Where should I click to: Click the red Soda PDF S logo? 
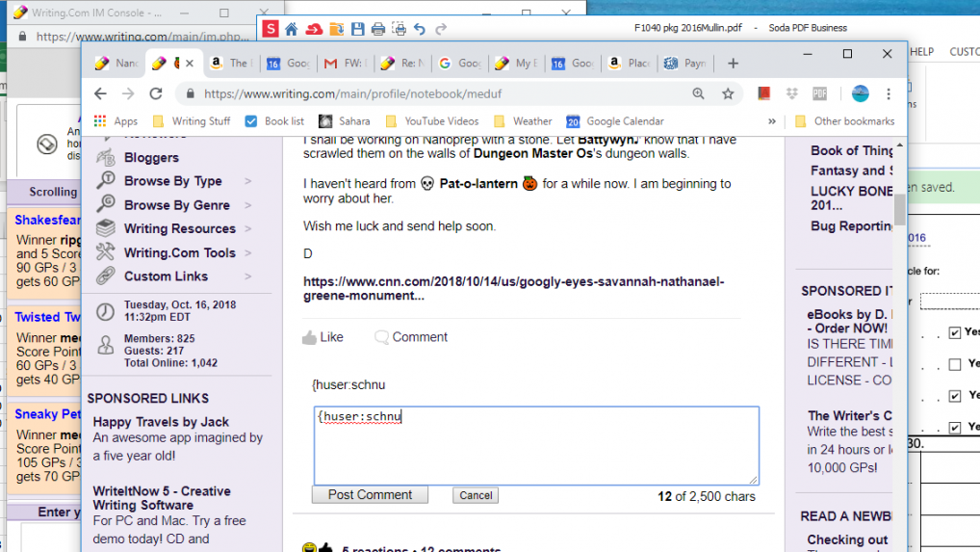[x=270, y=29]
